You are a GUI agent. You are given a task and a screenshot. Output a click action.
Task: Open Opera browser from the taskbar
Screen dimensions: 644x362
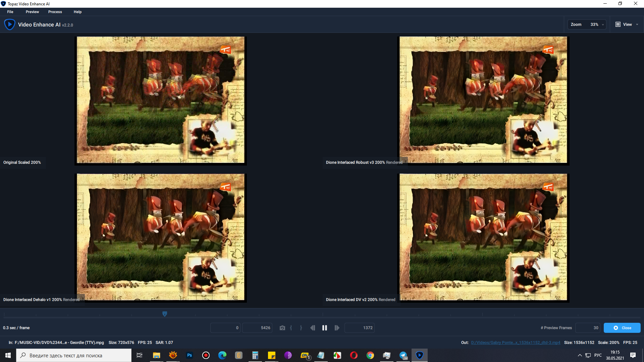tap(354, 355)
